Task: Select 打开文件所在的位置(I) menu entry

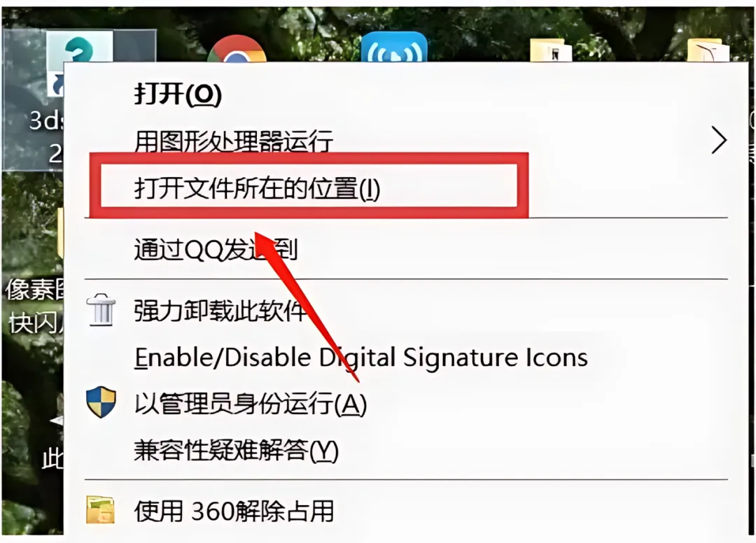Action: pos(257,189)
